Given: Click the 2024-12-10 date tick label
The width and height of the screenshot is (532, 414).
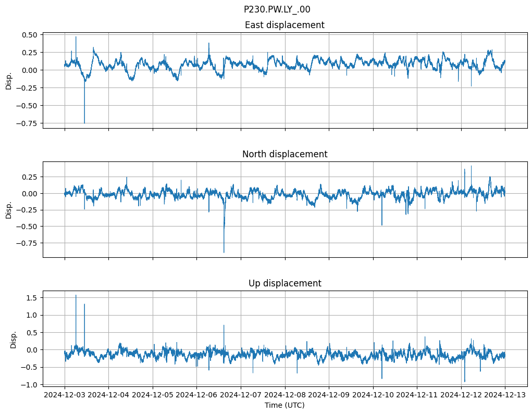Looking at the screenshot, I should pyautogui.click(x=373, y=395).
